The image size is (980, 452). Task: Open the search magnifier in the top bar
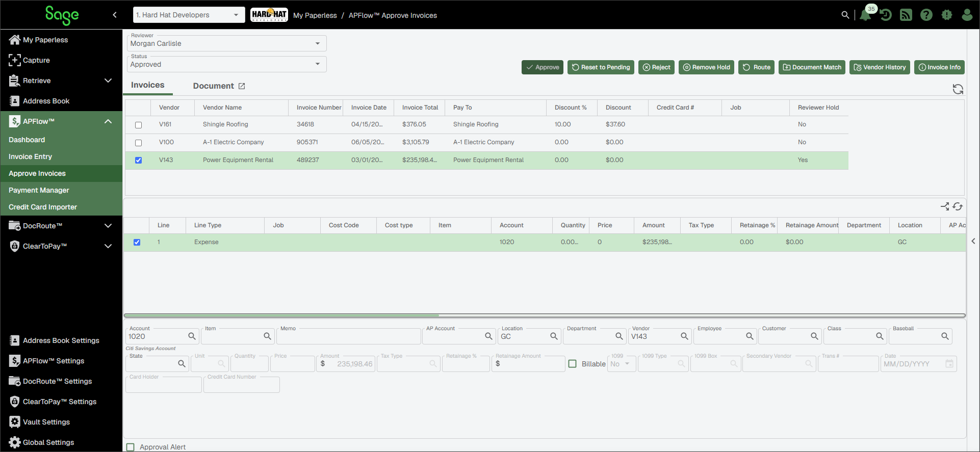tap(845, 15)
